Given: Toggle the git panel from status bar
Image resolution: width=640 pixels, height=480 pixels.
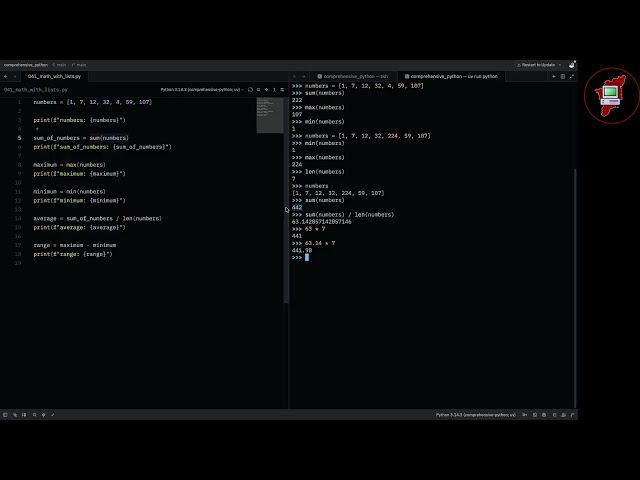Looking at the screenshot, I should click(x=15, y=415).
